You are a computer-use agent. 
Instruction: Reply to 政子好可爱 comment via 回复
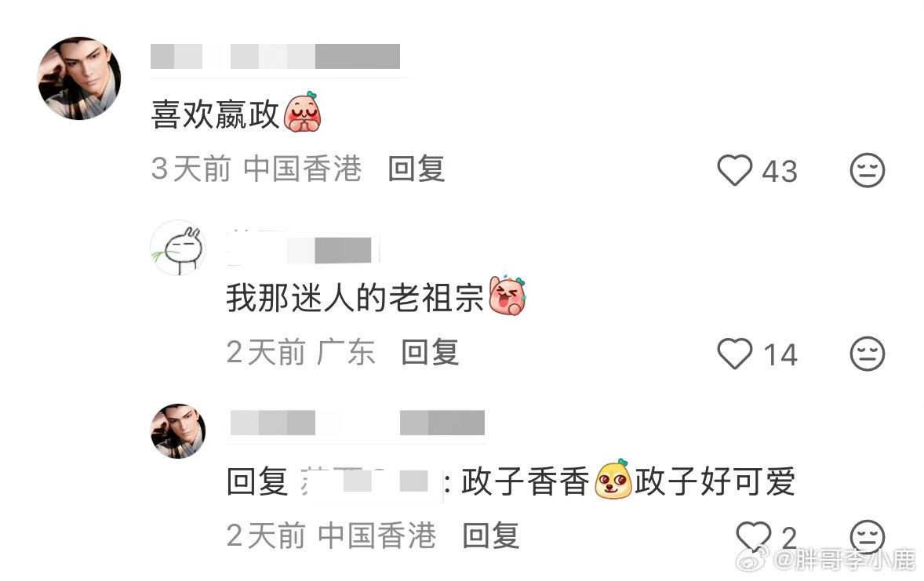click(x=490, y=536)
